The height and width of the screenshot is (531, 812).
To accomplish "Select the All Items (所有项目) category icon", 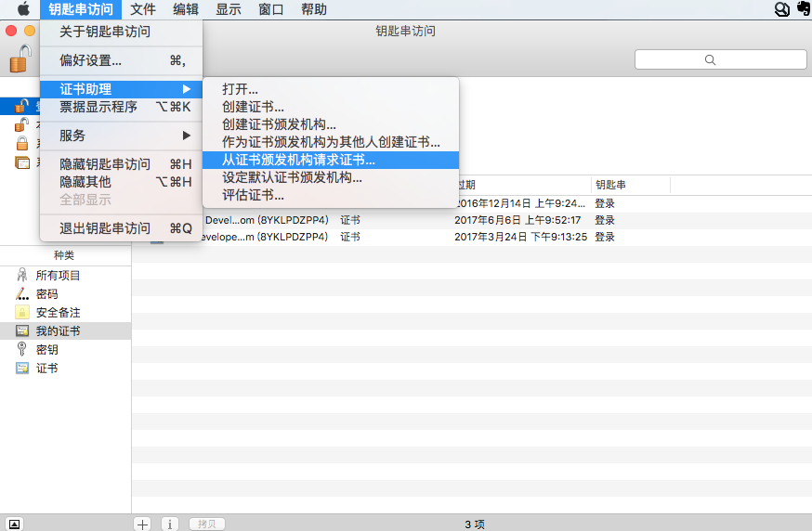I will (21, 275).
